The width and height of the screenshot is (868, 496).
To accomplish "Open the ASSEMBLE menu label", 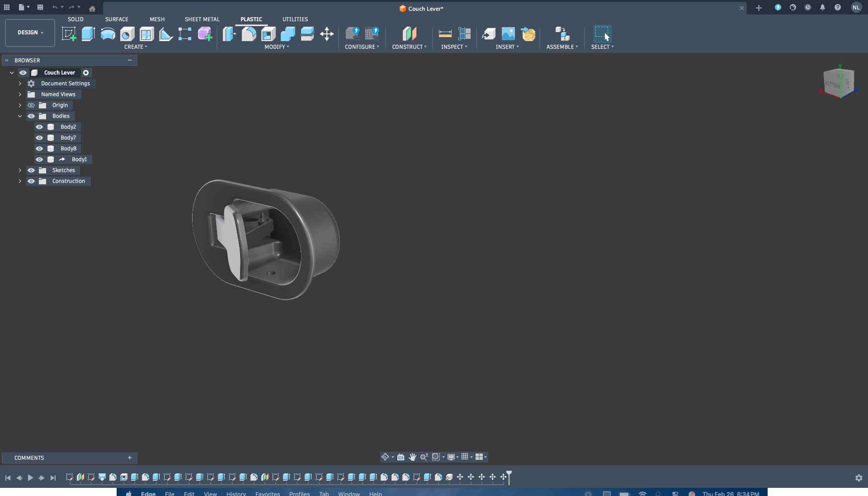I will coord(561,47).
